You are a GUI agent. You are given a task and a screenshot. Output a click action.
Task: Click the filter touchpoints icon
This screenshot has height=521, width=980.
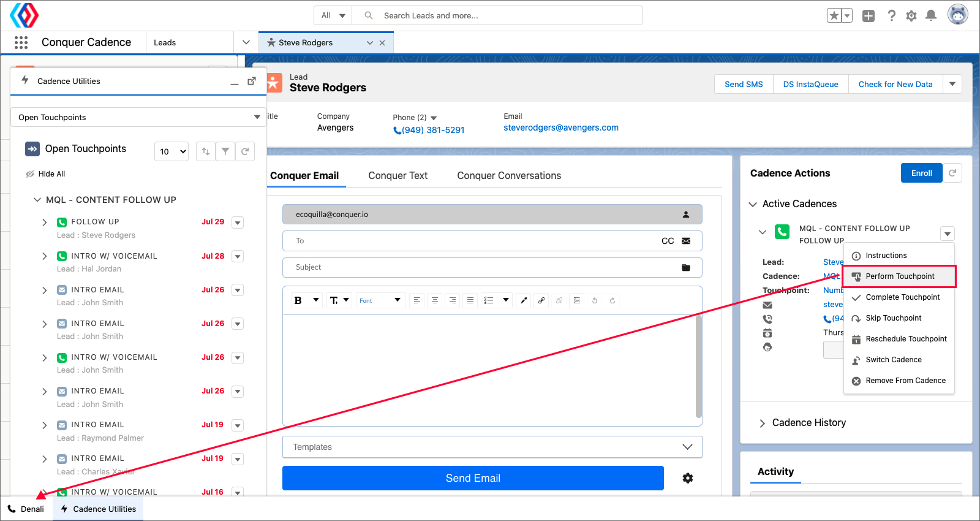pyautogui.click(x=225, y=151)
